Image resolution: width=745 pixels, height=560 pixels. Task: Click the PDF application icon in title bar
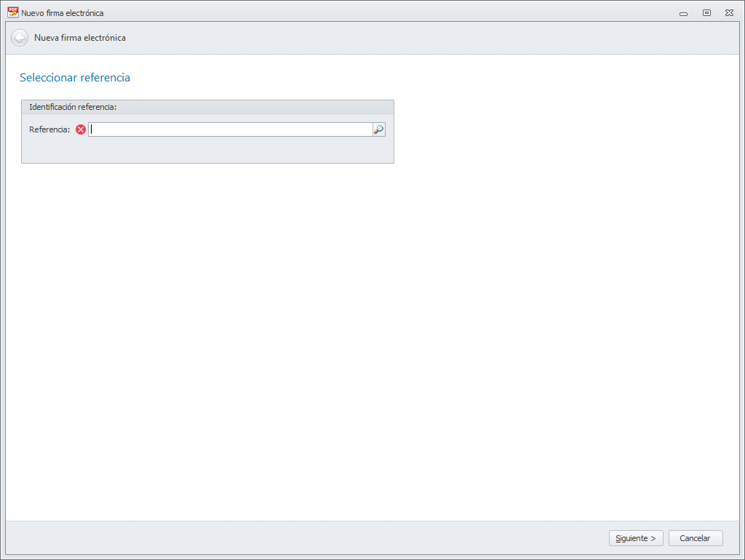tap(13, 12)
